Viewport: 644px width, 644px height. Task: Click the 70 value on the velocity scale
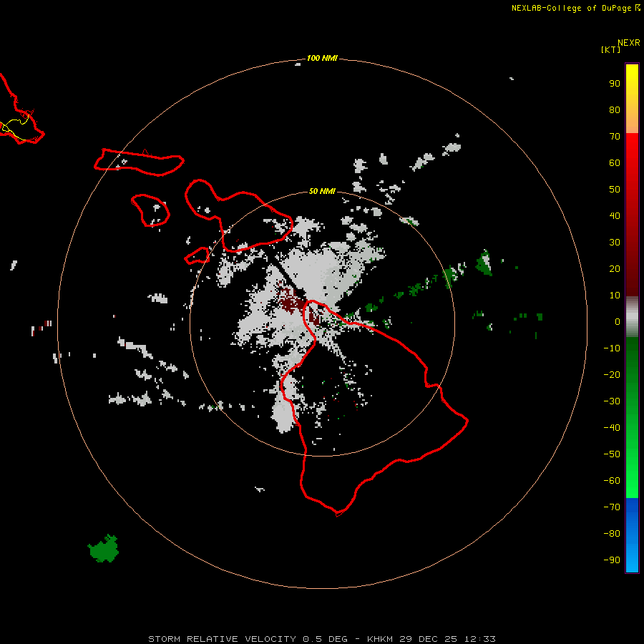click(x=615, y=137)
